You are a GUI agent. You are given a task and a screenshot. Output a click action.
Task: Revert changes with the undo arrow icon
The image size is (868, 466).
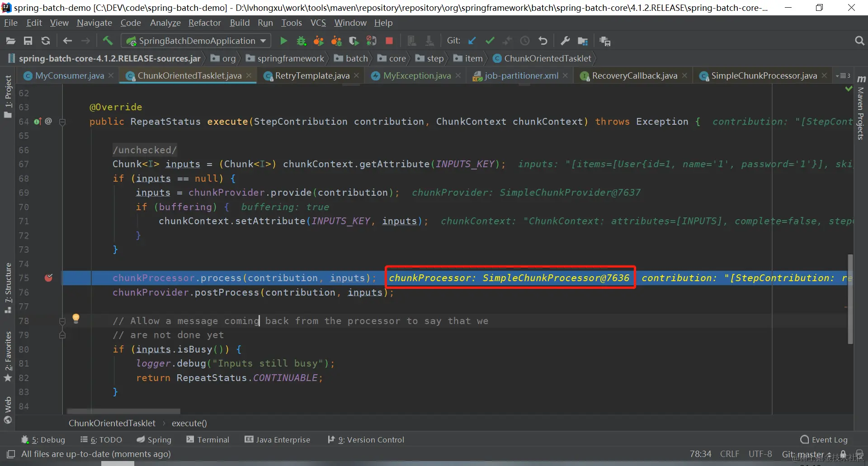[x=543, y=41]
